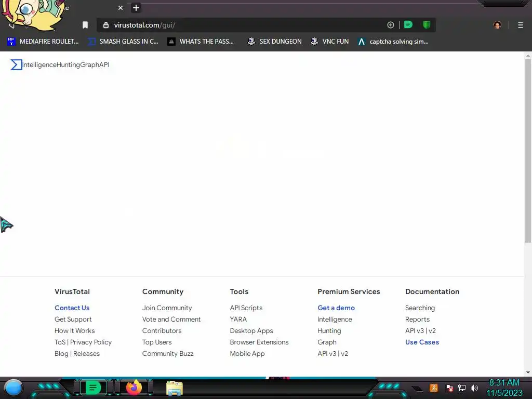This screenshot has width=532, height=399.
Task: Click network status tray icon
Action: click(x=462, y=388)
